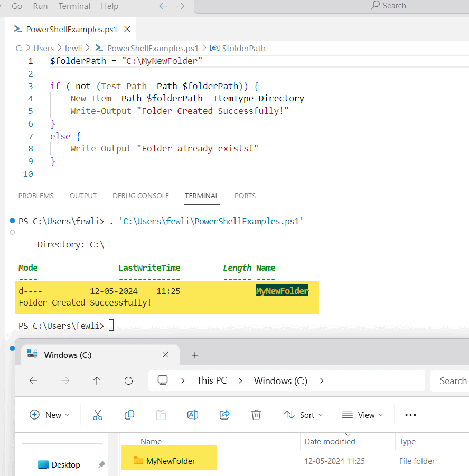Image resolution: width=469 pixels, height=476 pixels.
Task: Expand chevron between This PC and Windows (C:)
Action: (241, 380)
